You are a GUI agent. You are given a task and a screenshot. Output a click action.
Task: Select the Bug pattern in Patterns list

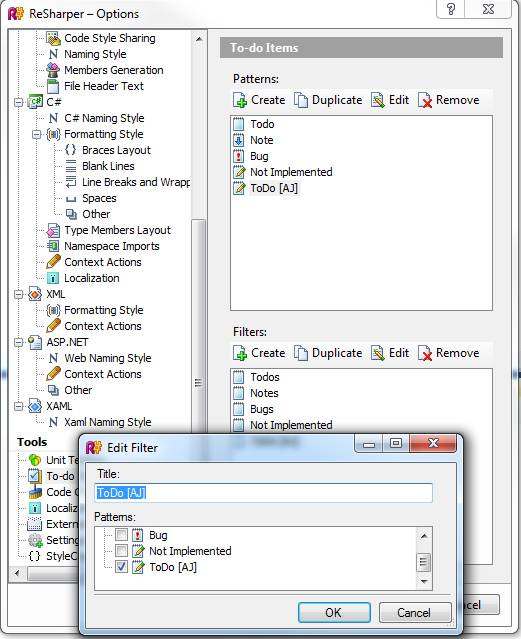pos(251,156)
